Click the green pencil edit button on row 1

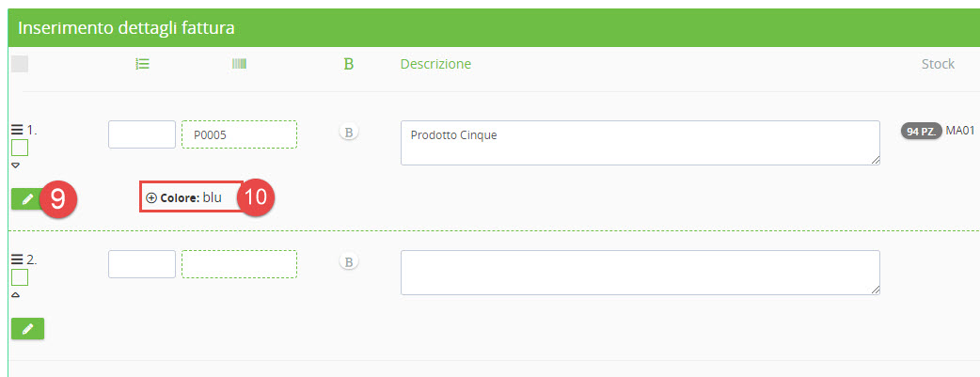click(x=27, y=198)
